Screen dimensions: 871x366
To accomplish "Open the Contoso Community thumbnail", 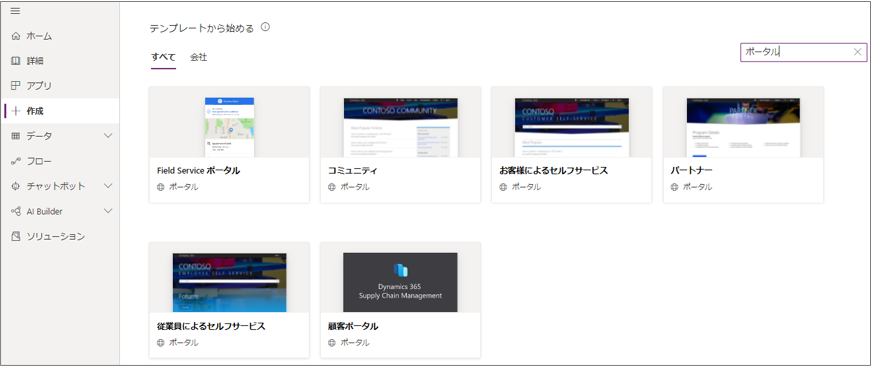I will coord(401,127).
